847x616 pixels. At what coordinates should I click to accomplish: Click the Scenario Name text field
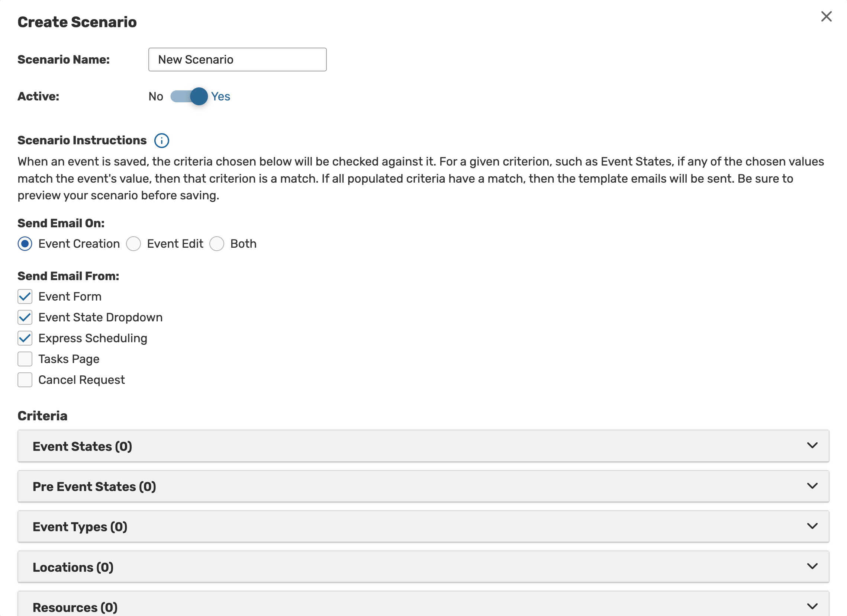(237, 60)
